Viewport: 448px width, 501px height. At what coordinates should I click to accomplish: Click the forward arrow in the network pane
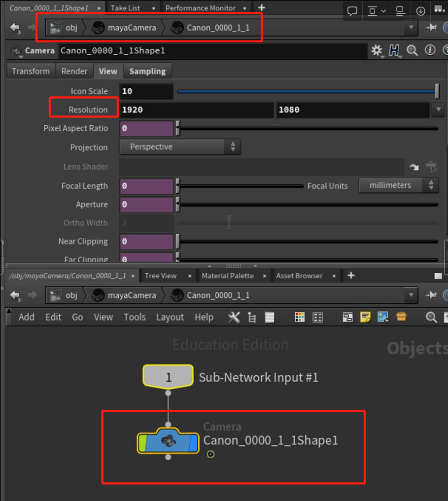click(32, 295)
